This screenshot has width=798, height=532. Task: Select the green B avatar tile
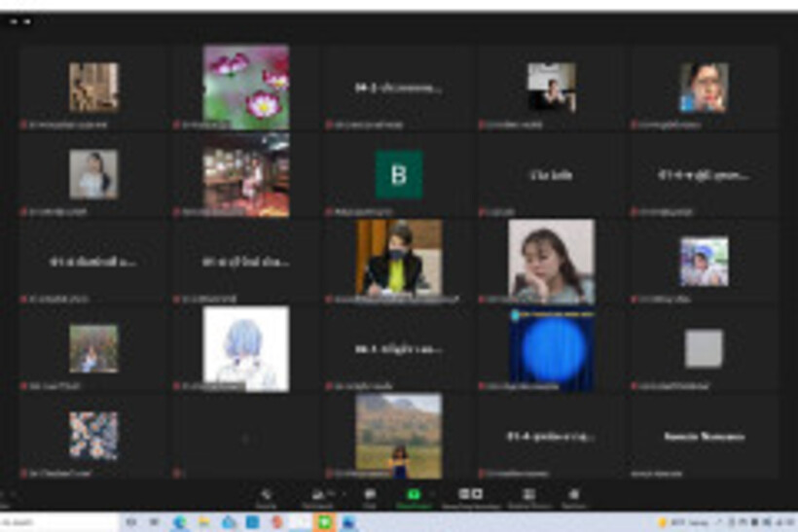point(399,175)
